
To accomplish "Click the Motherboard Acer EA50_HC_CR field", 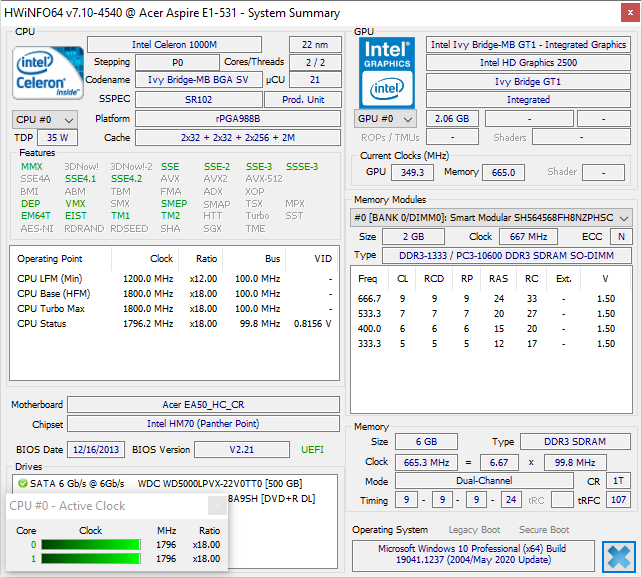I will coord(203,404).
